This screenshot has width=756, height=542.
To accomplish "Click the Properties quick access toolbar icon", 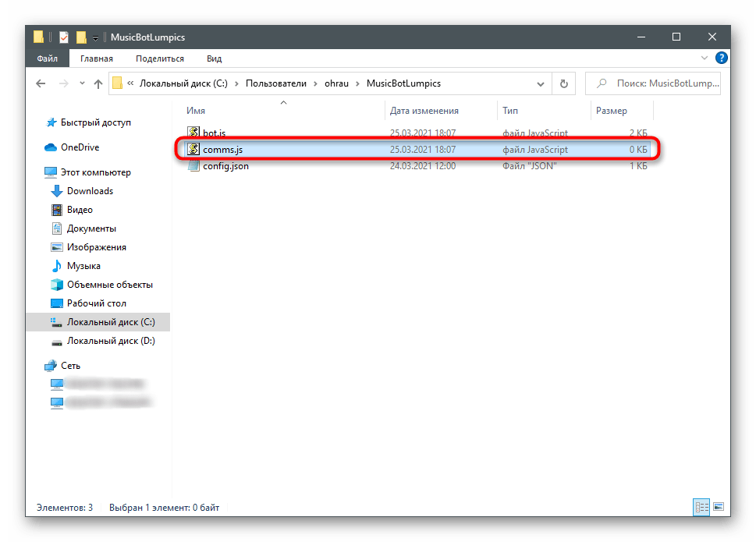I will (64, 37).
